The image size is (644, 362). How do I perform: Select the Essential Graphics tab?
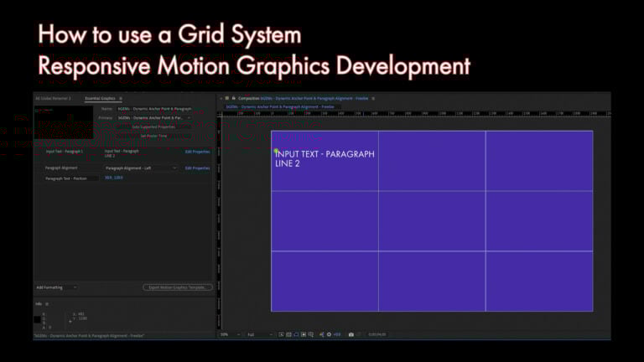100,98
